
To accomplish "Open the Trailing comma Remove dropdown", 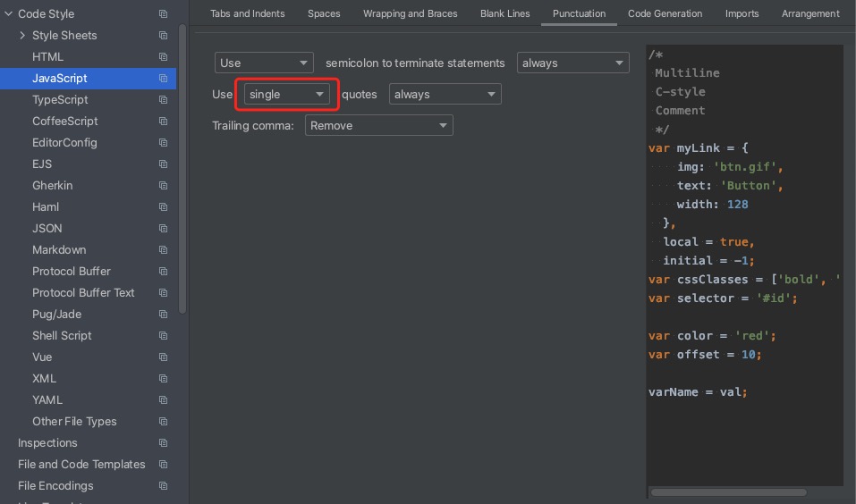I will coord(379,125).
